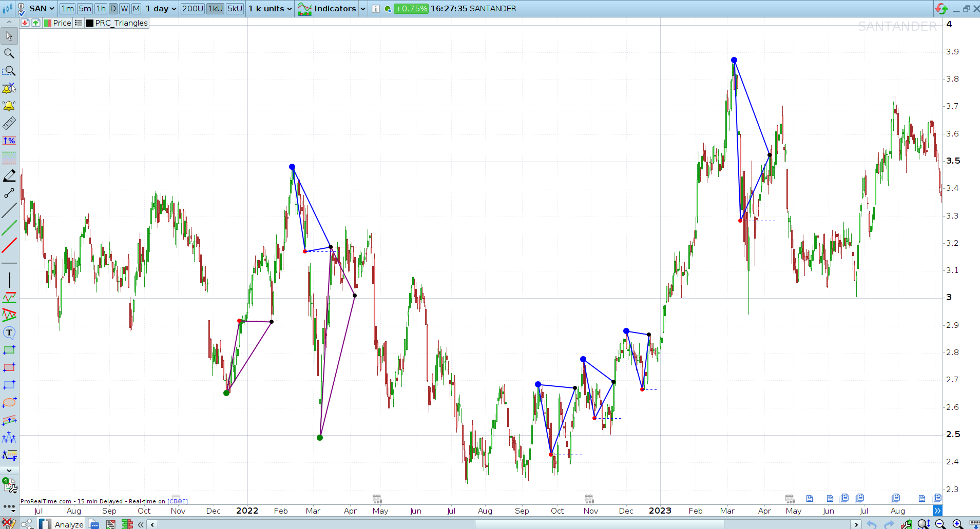Viewport: 980px width, 529px height.
Task: Click the vertical zoom magnifier icon
Action: (x=924, y=524)
